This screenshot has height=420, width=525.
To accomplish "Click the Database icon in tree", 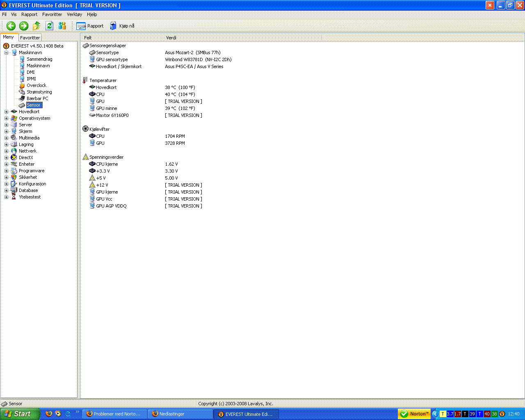I will (x=14, y=190).
